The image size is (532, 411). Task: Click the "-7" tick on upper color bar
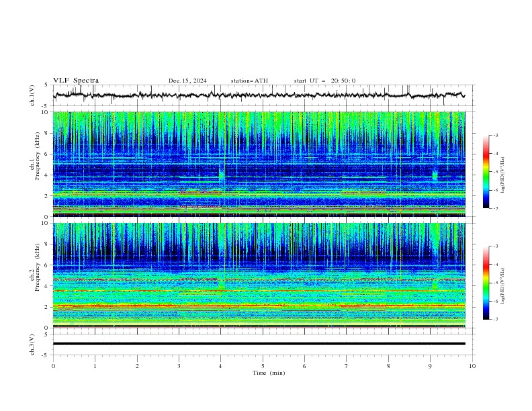pos(495,208)
